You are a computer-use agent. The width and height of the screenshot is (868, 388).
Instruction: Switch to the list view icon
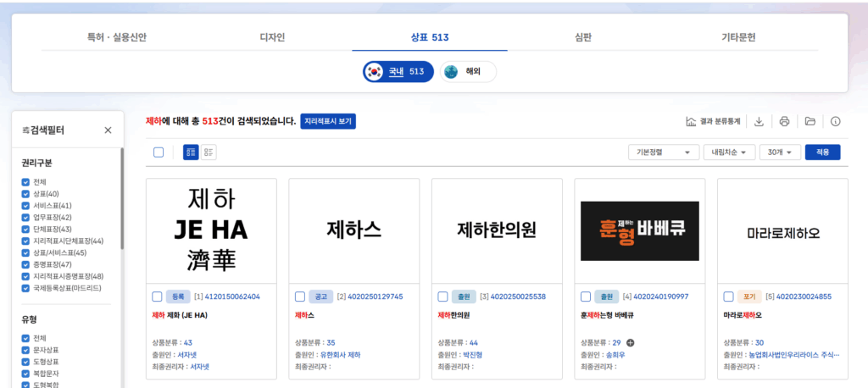tap(209, 152)
